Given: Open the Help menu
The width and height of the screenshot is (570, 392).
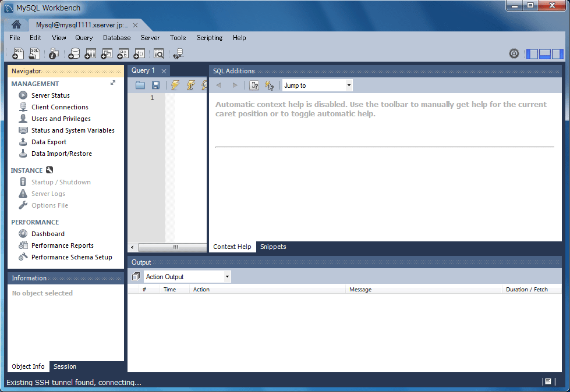Looking at the screenshot, I should 239,38.
